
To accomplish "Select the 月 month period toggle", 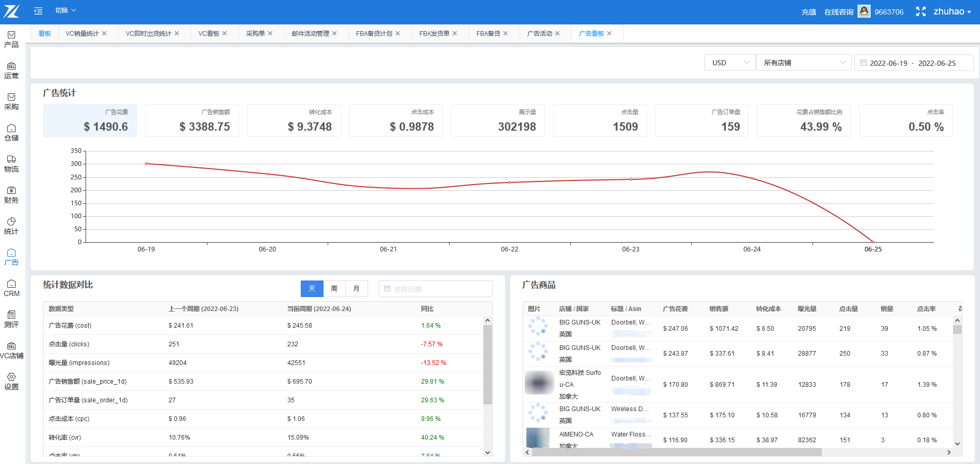I will 357,289.
